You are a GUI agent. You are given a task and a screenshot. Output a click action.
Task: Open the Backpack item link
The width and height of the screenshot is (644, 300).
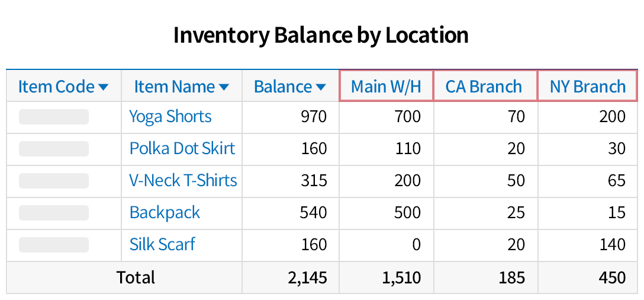click(x=165, y=212)
